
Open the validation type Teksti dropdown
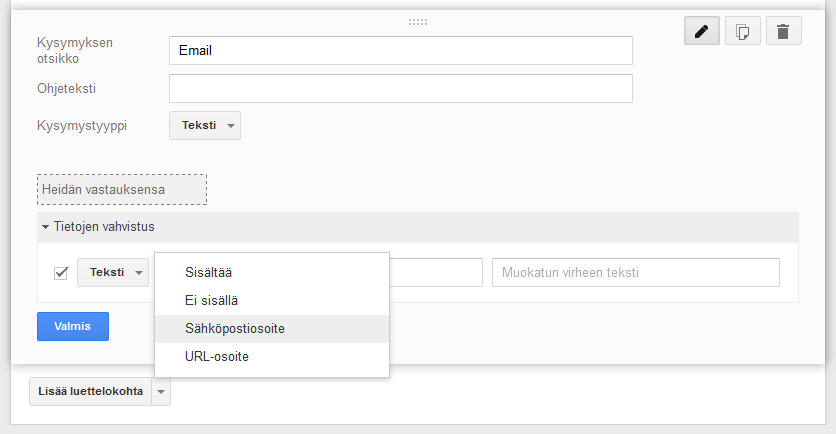[113, 272]
